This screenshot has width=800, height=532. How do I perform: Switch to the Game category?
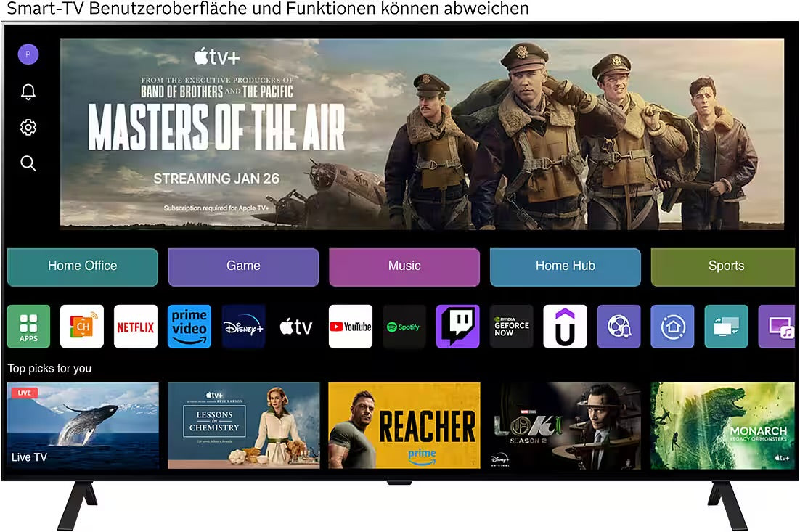(x=243, y=266)
